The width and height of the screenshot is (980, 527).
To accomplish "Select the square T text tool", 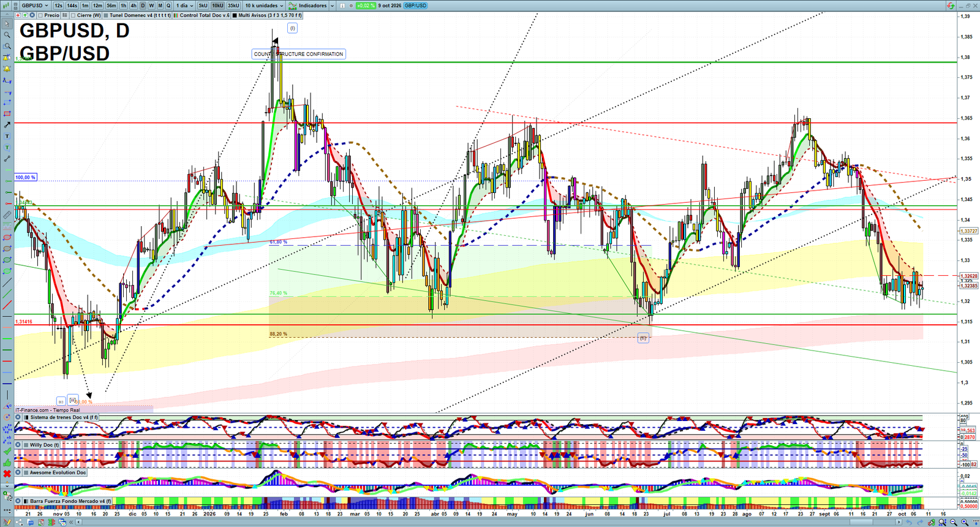I will tap(7, 136).
